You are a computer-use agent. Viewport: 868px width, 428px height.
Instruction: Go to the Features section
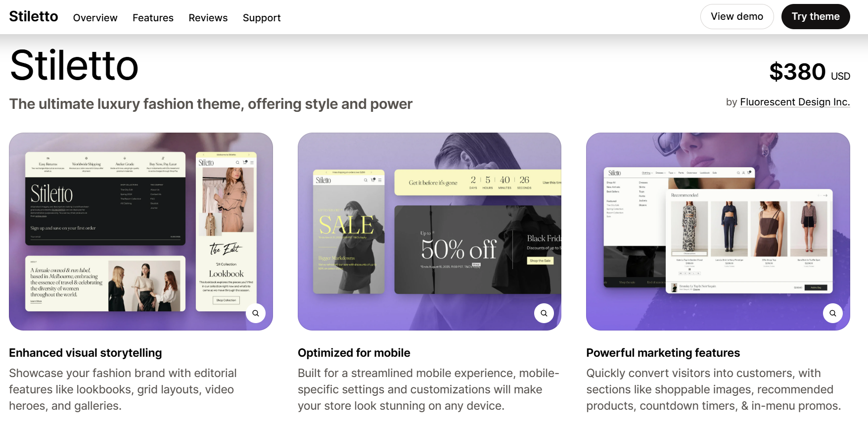[x=153, y=18]
